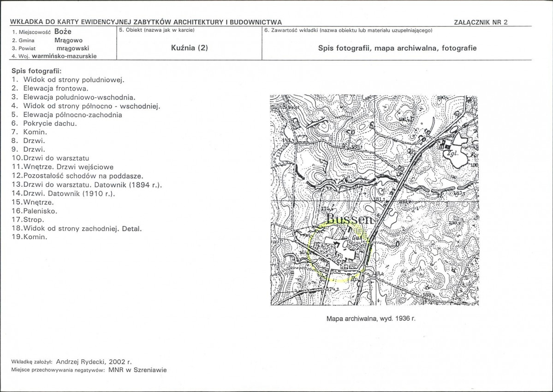Click the 'Mrągowo' gmina field
This screenshot has height=392, width=553.
[x=68, y=40]
